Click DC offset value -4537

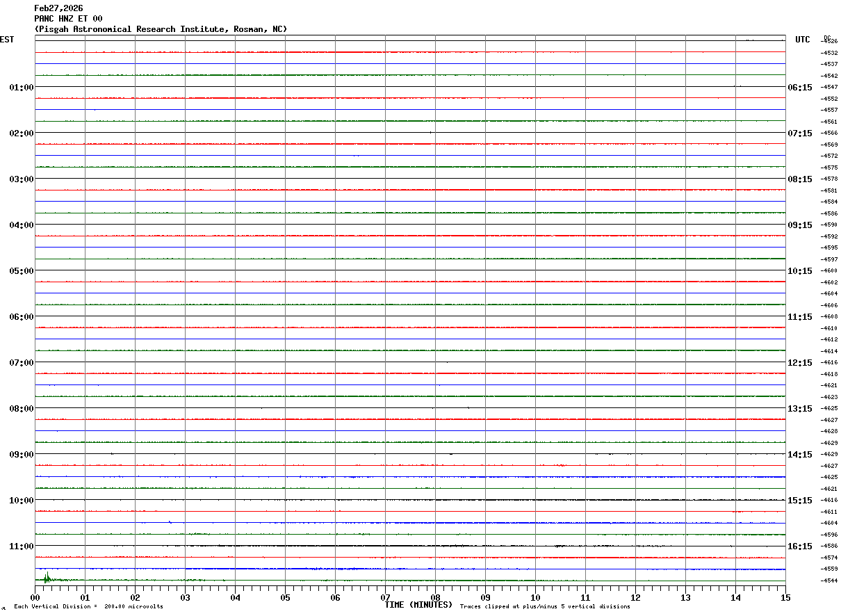[x=829, y=64]
